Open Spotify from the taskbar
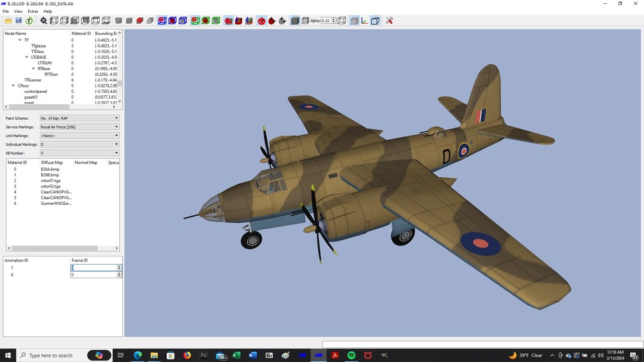The height and width of the screenshot is (362, 644). (351, 356)
